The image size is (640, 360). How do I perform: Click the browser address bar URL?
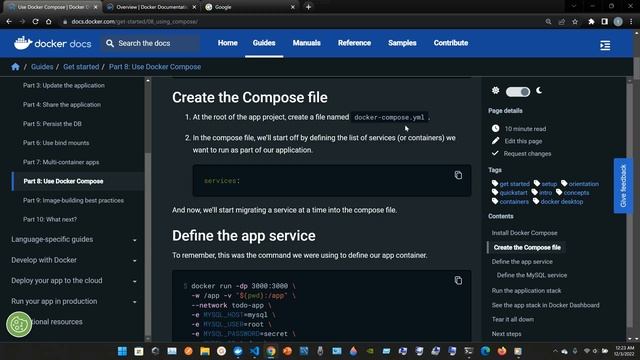[135, 22]
